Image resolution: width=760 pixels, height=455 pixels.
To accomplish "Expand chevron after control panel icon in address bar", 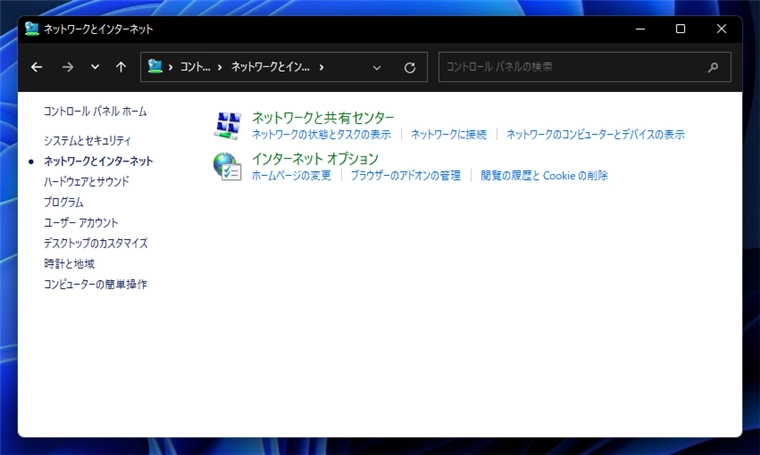I will 171,67.
